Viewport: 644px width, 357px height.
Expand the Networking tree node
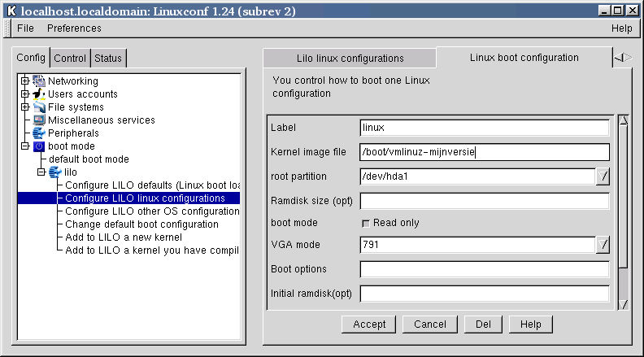point(25,81)
